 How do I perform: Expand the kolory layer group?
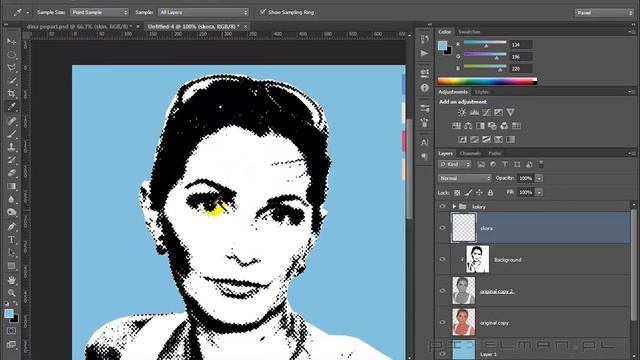(454, 207)
